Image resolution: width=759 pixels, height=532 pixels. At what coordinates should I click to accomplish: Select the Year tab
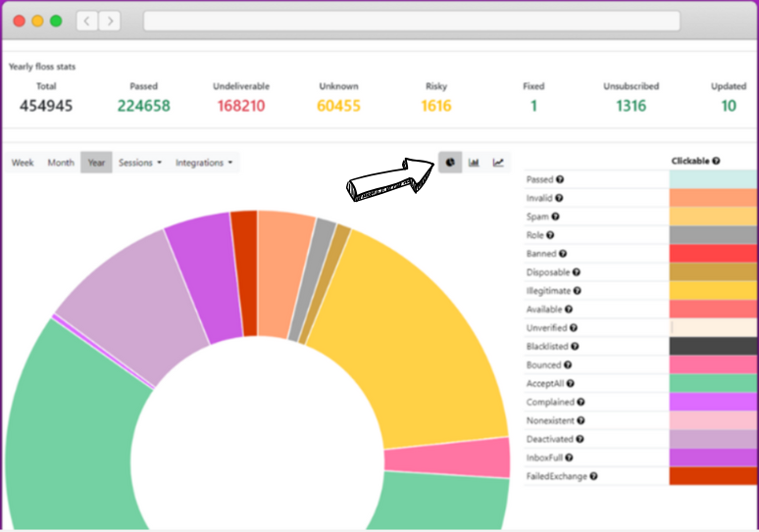pos(96,163)
